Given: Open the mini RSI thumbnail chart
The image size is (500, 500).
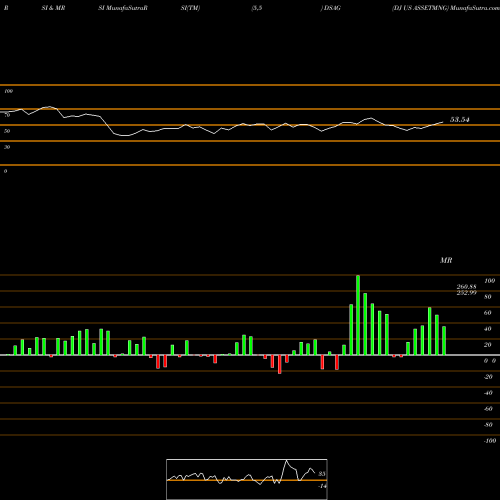Looking at the screenshot, I should coord(247,479).
